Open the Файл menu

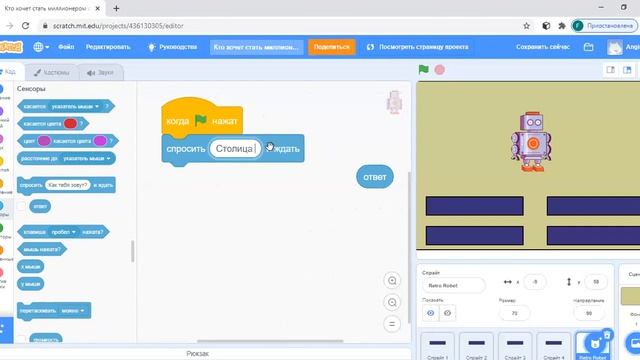(66, 47)
